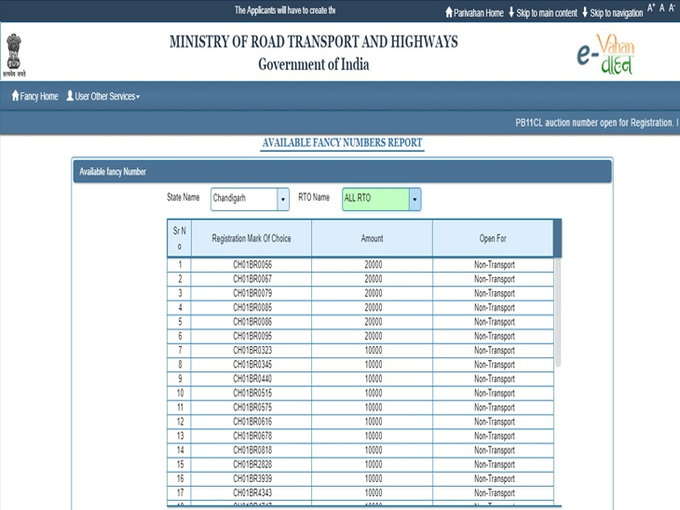
Task: Increase font size with A+ icon
Action: pyautogui.click(x=651, y=8)
